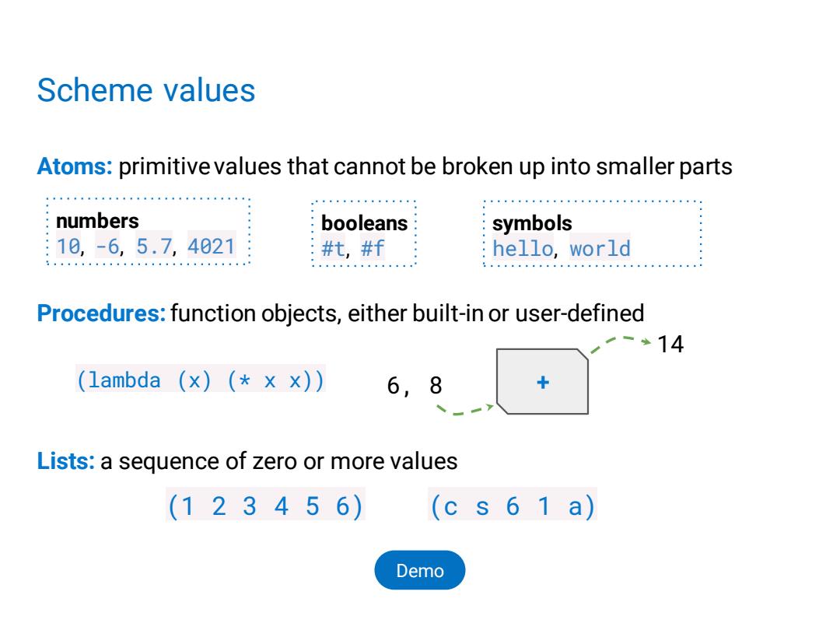Click the #f boolean value
This screenshot has width=840, height=630.
(373, 249)
